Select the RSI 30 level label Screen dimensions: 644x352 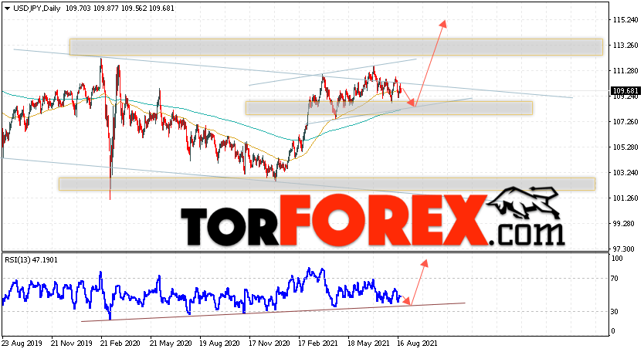(615, 312)
